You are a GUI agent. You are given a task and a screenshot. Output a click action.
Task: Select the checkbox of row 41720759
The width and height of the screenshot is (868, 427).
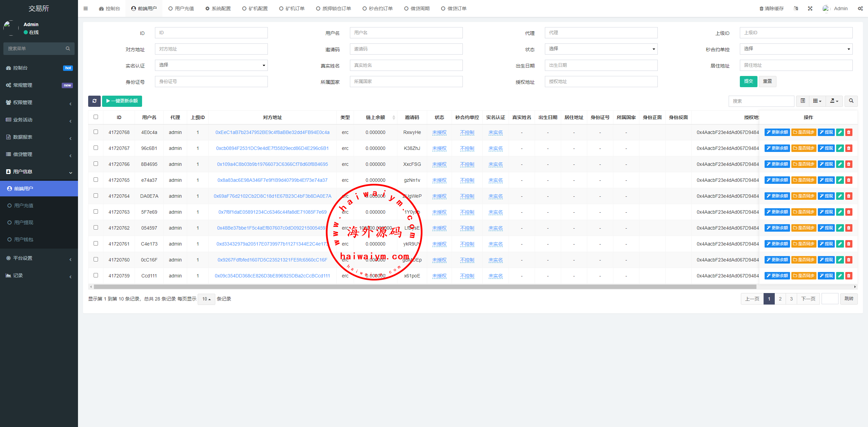[96, 275]
